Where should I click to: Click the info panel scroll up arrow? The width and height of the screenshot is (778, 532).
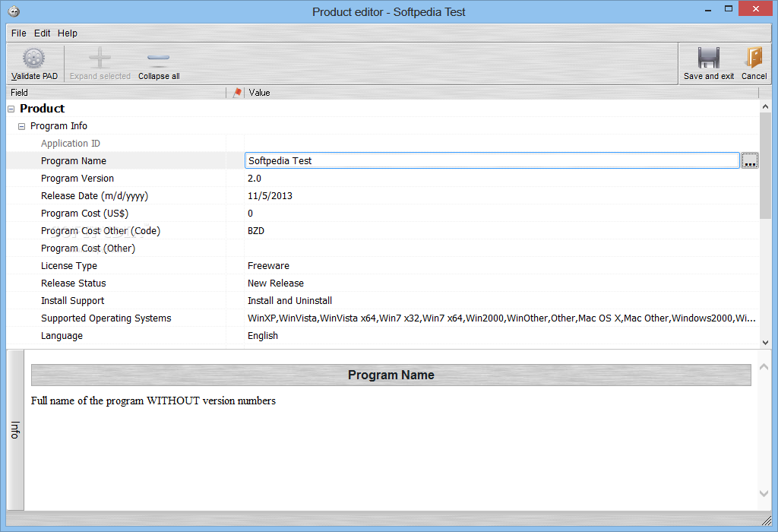coord(764,367)
